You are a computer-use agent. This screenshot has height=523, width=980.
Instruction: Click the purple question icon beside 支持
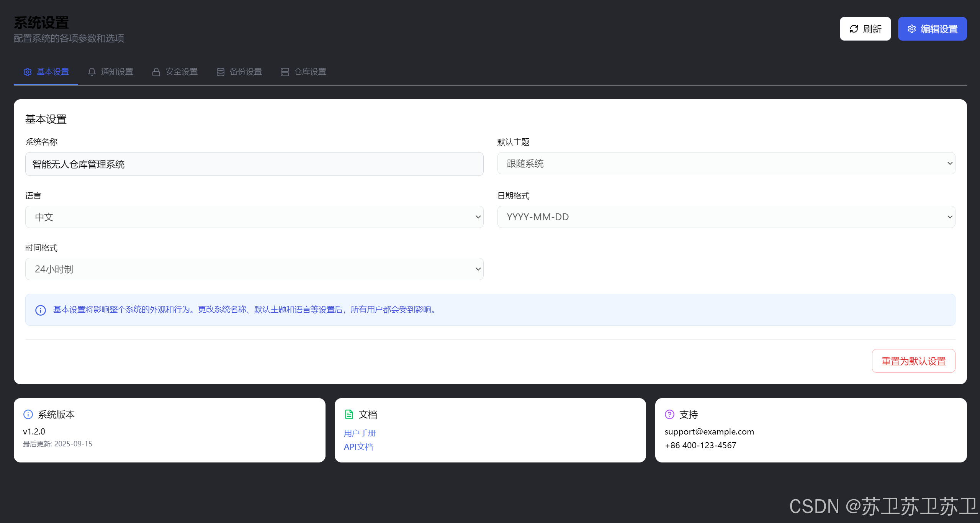[669, 414]
